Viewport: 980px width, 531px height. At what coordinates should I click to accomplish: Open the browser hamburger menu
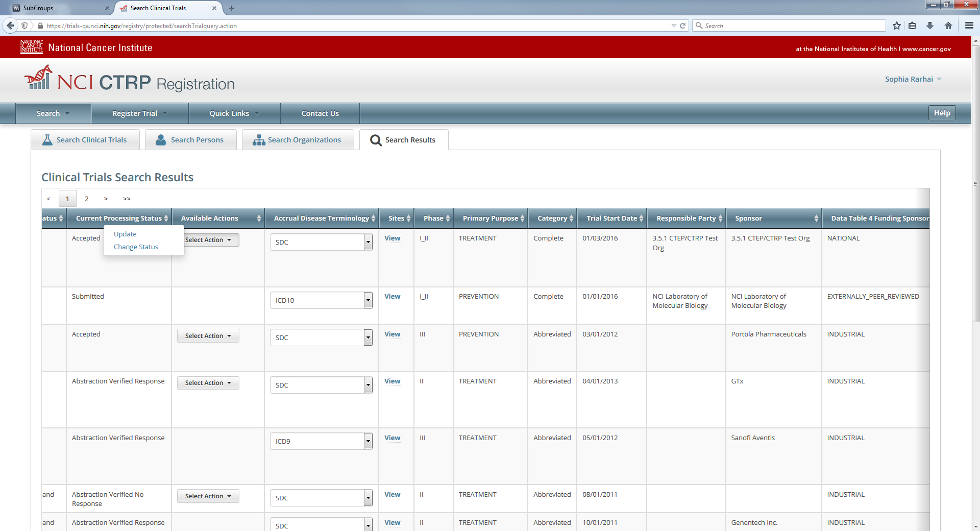click(969, 26)
